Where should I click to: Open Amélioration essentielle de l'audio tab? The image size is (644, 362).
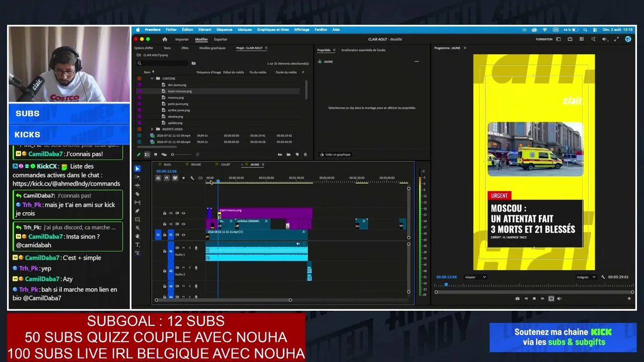pos(363,50)
